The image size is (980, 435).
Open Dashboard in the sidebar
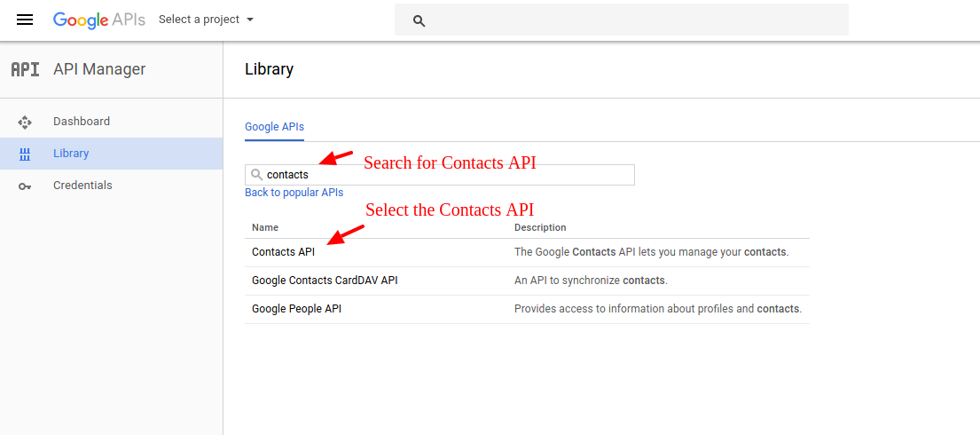(x=82, y=122)
